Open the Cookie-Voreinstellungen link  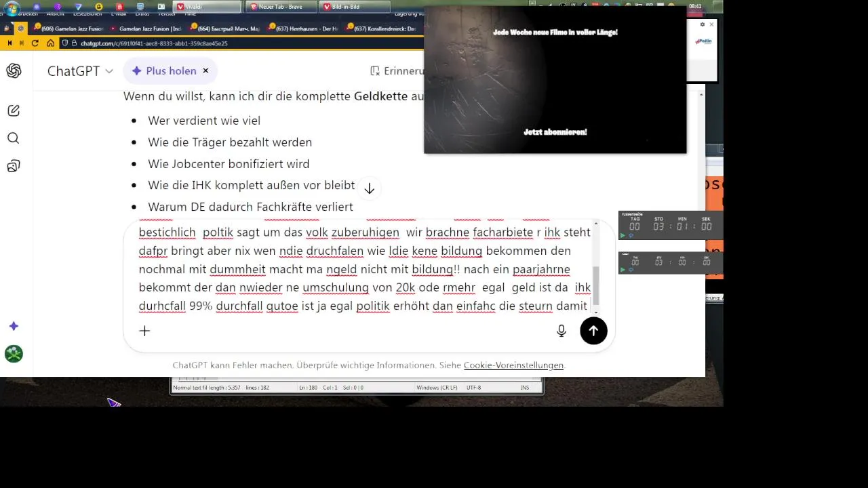pos(513,365)
